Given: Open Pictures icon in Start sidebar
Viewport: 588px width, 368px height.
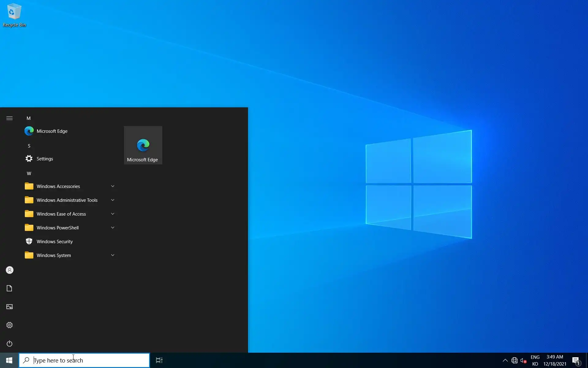Looking at the screenshot, I should (x=9, y=307).
